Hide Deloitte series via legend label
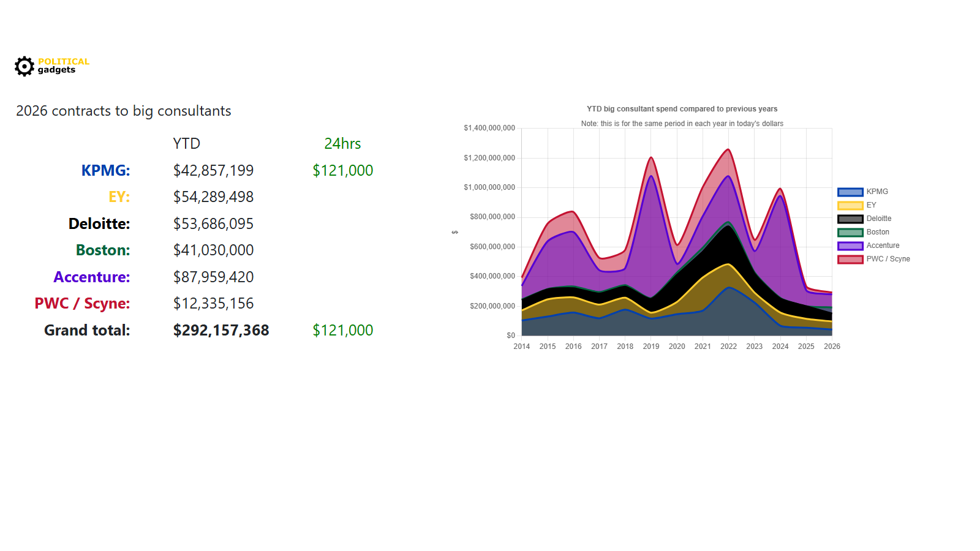 tap(879, 219)
